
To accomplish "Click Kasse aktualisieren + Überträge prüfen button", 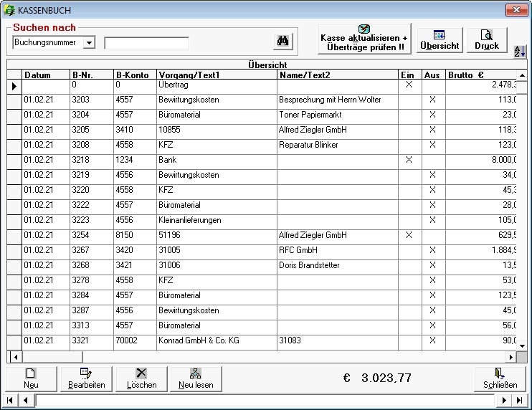I will (364, 39).
